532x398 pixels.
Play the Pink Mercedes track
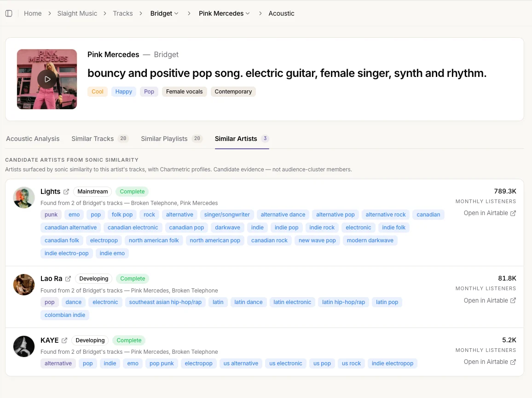point(47,79)
